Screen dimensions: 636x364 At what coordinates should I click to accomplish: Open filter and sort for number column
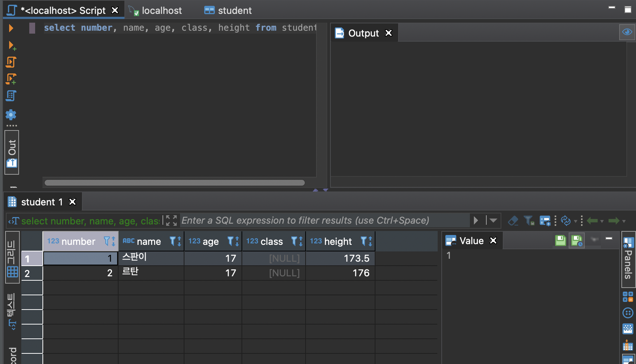click(109, 241)
